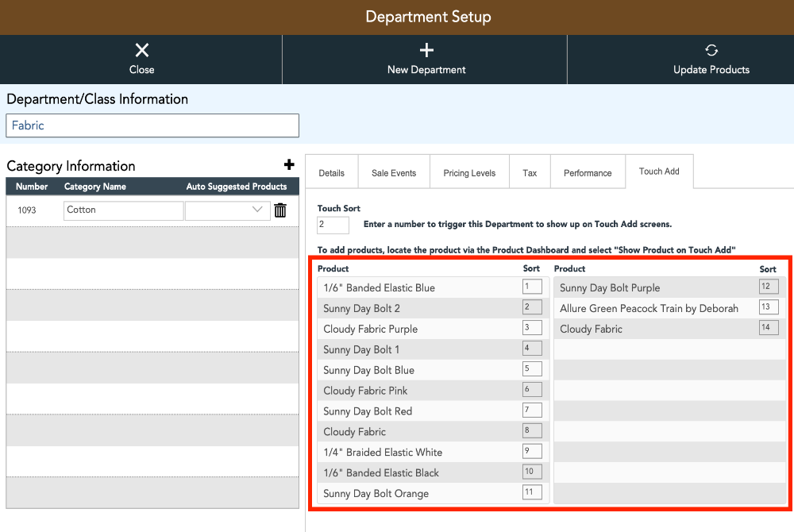794x532 pixels.
Task: Click the Close X icon
Action: pos(142,50)
